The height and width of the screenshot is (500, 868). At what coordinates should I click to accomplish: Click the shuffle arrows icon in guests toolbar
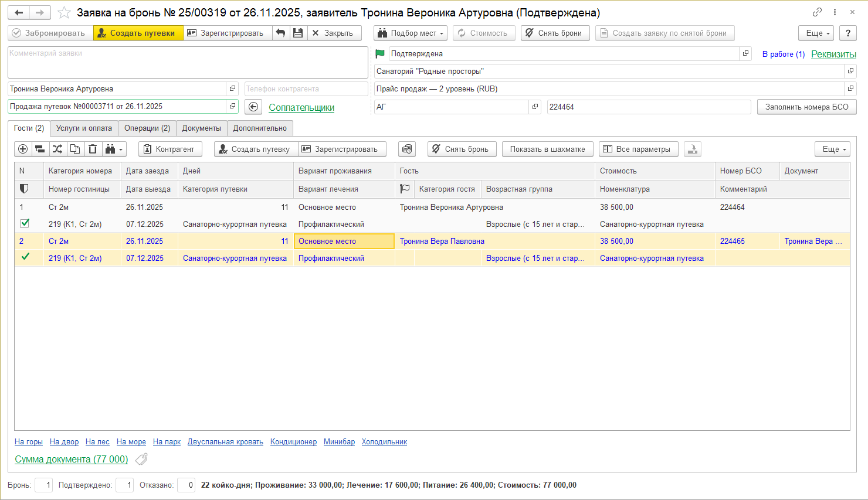(57, 149)
